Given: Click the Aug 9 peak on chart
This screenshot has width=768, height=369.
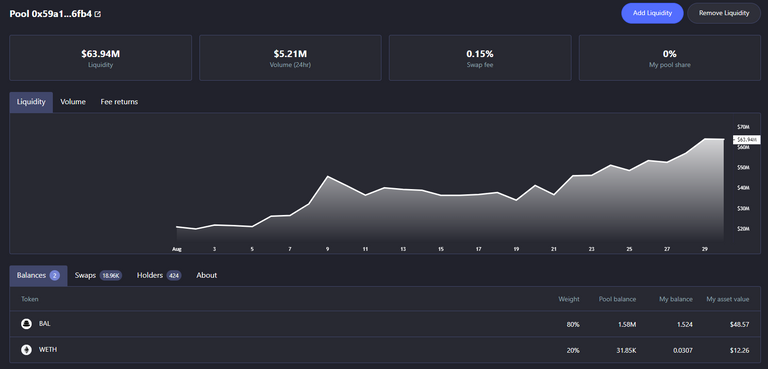Looking at the screenshot, I should 328,176.
